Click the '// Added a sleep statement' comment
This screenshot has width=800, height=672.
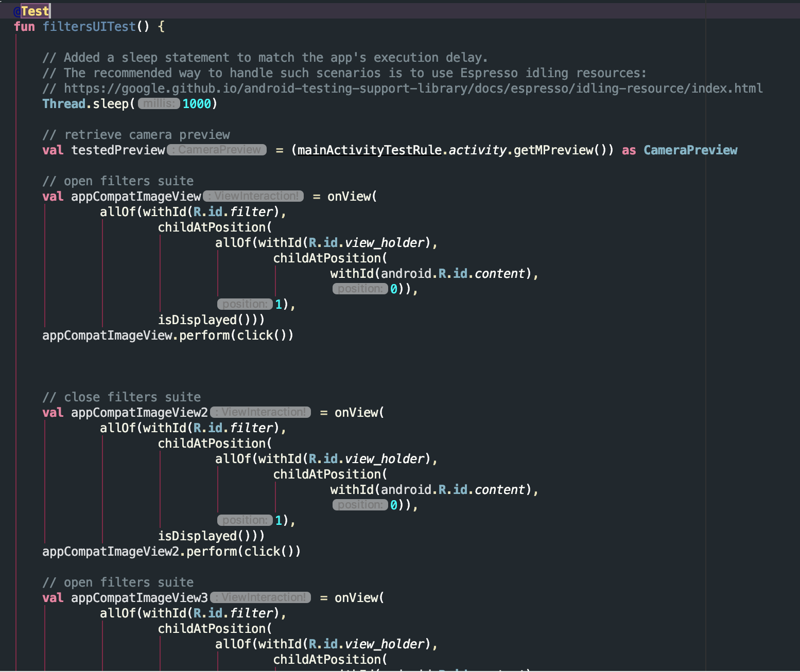[265, 57]
